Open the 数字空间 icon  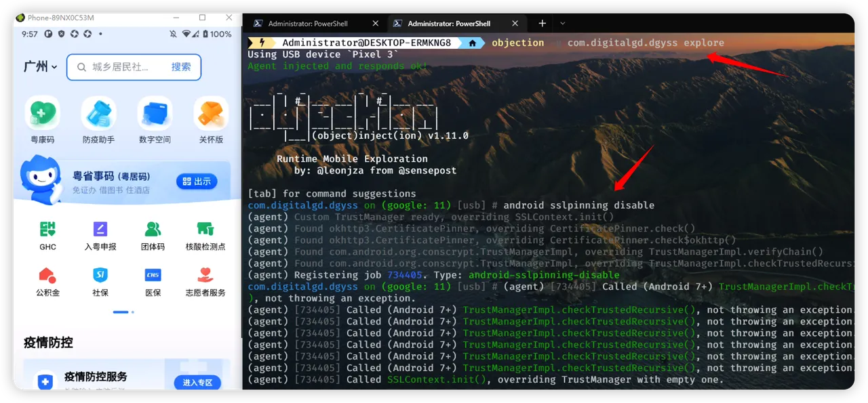tap(155, 113)
